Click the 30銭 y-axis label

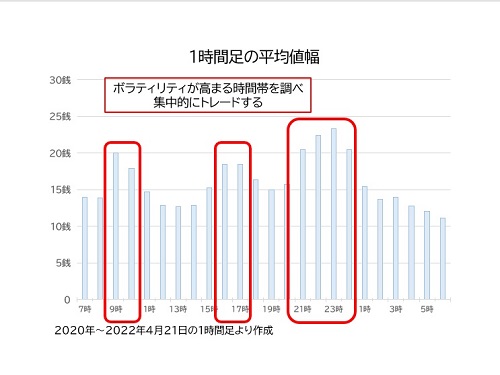click(x=60, y=80)
